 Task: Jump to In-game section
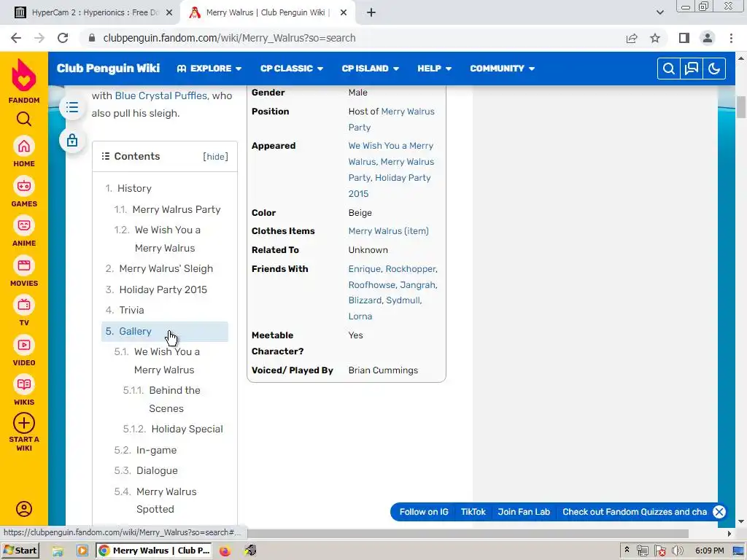point(156,451)
